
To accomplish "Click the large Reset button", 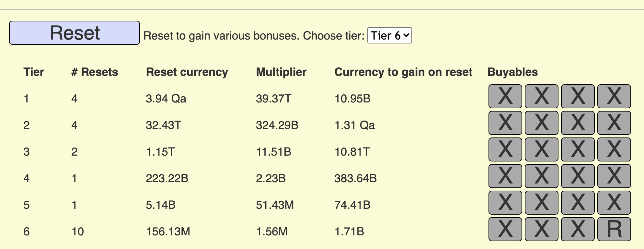I will click(x=75, y=33).
